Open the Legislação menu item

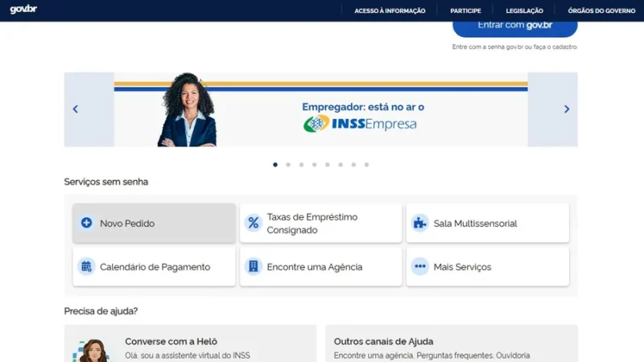pos(525,10)
